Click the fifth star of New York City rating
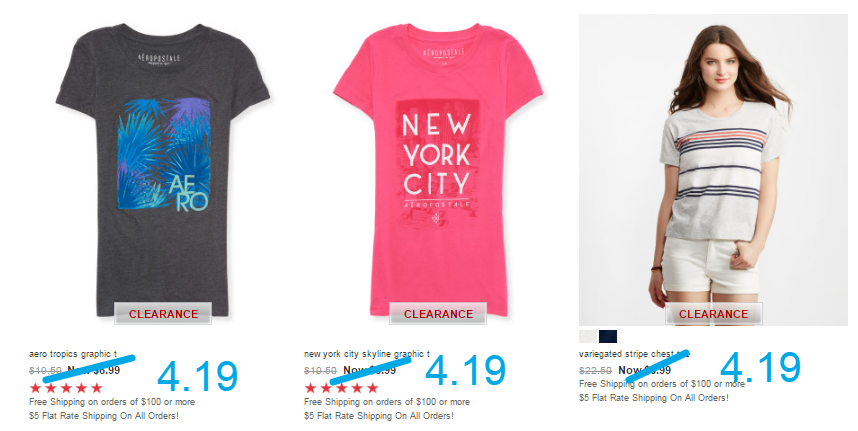858x431 pixels. tap(373, 388)
